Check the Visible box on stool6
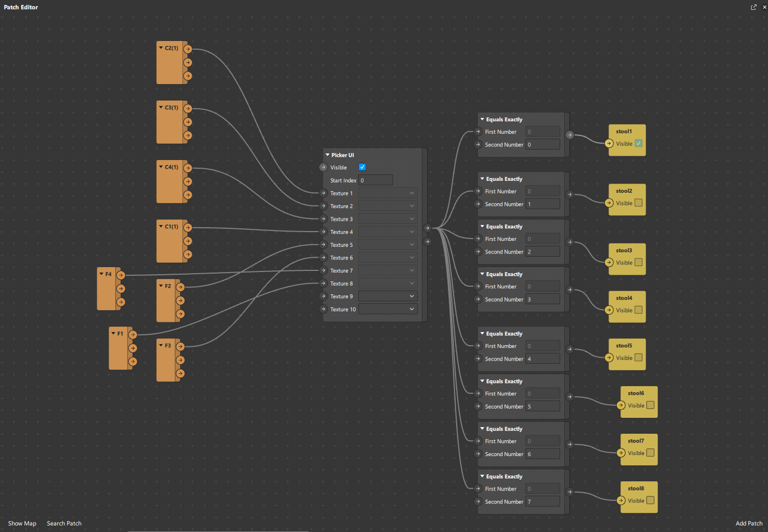 pyautogui.click(x=651, y=405)
